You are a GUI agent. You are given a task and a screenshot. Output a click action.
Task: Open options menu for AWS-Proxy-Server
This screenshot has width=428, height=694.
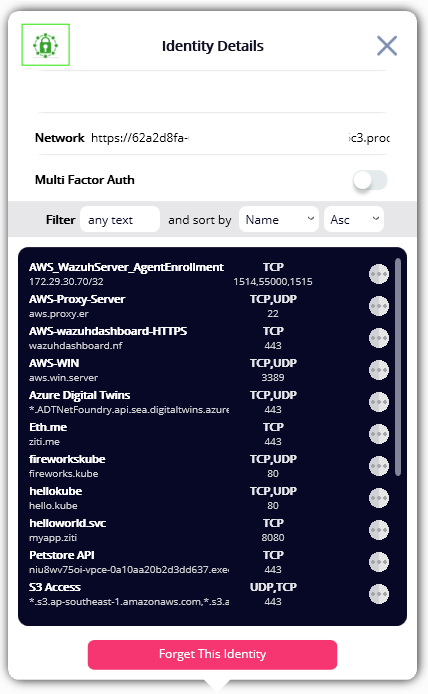tap(379, 306)
